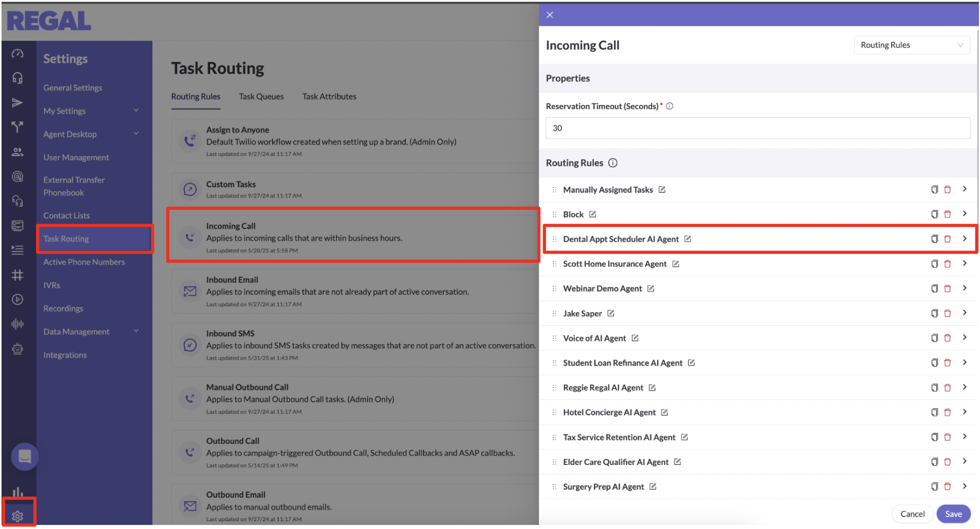The width and height of the screenshot is (980, 529).
Task: Edit the Manually Assigned Tasks rule name
Action: point(662,190)
